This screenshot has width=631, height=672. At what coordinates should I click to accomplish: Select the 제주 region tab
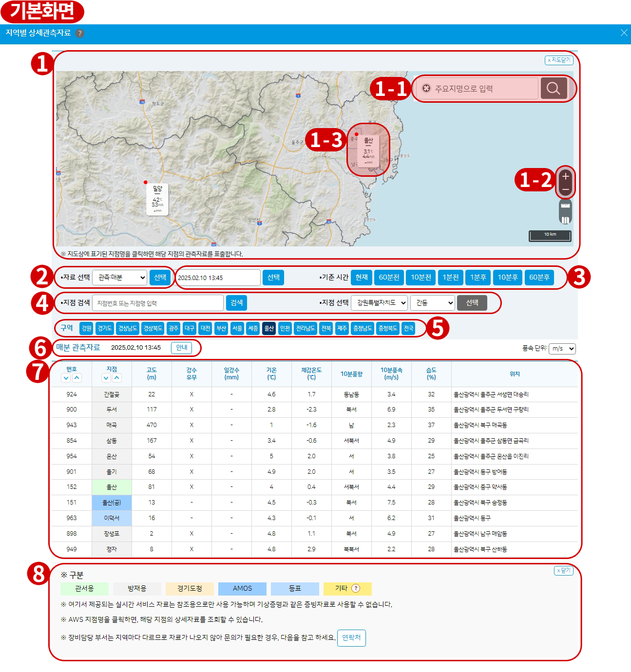[342, 329]
